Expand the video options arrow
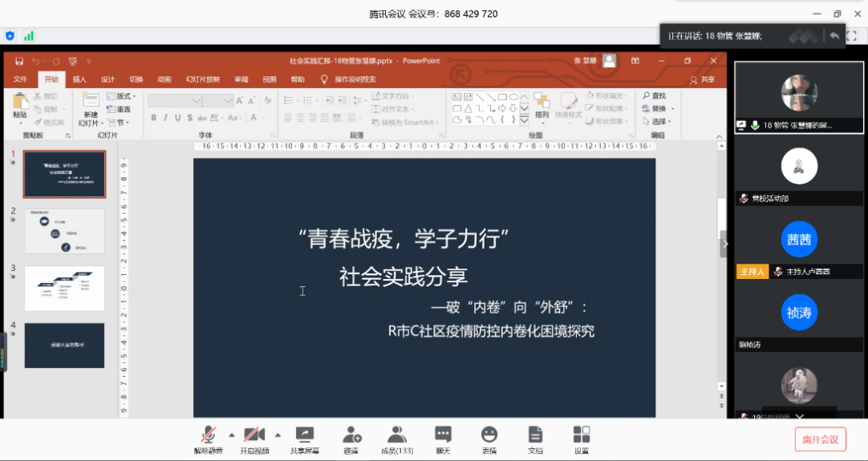The width and height of the screenshot is (868, 461). [x=278, y=435]
